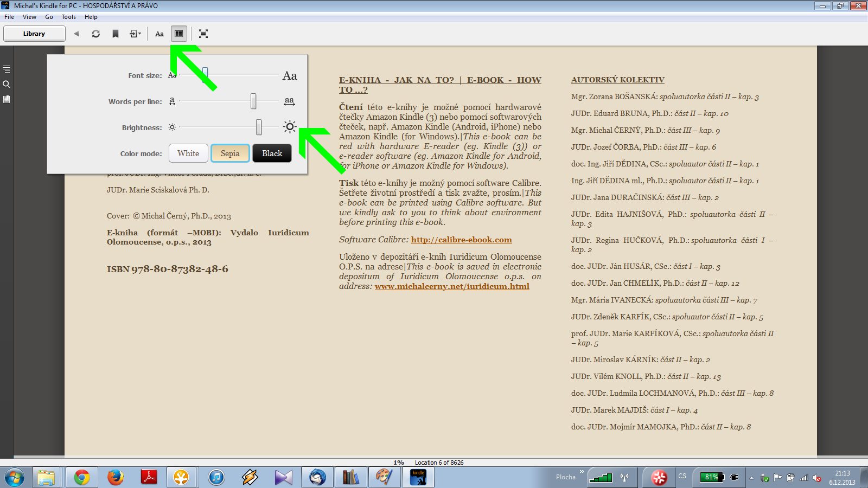This screenshot has height=488, width=868.
Task: Select White color mode
Action: (188, 153)
